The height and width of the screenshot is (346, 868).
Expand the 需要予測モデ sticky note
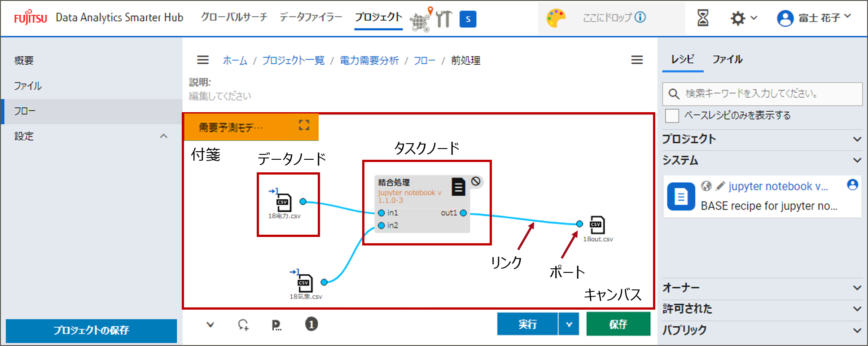[x=304, y=125]
